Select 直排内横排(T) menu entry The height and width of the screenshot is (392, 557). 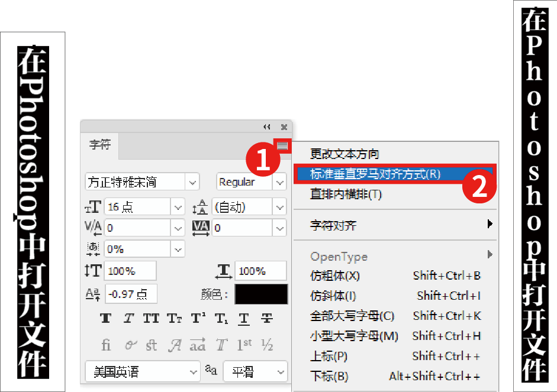tap(346, 194)
